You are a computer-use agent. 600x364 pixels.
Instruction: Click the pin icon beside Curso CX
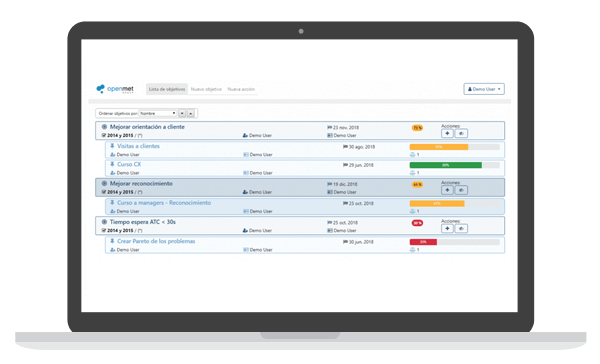click(112, 164)
